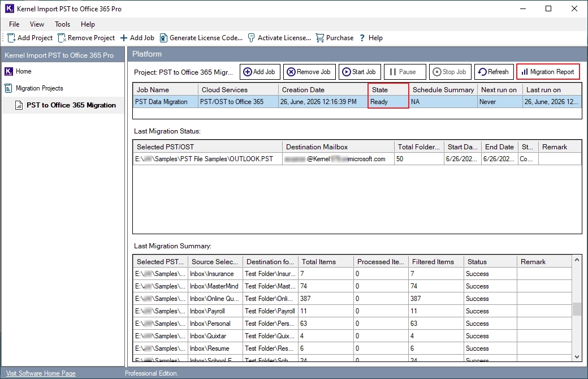The image size is (588, 379).
Task: Open Generate License Code from toolbar
Action: [x=201, y=38]
